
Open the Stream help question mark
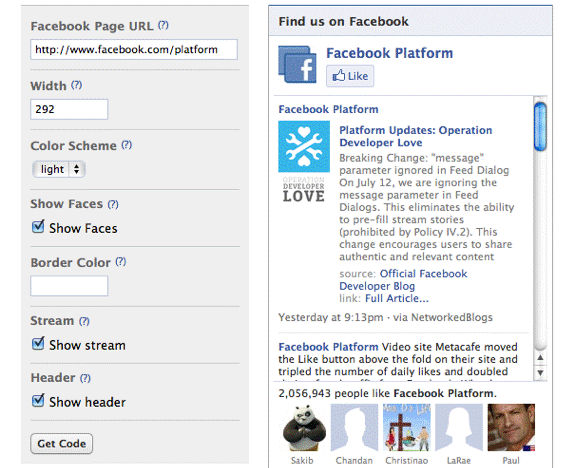pos(84,321)
